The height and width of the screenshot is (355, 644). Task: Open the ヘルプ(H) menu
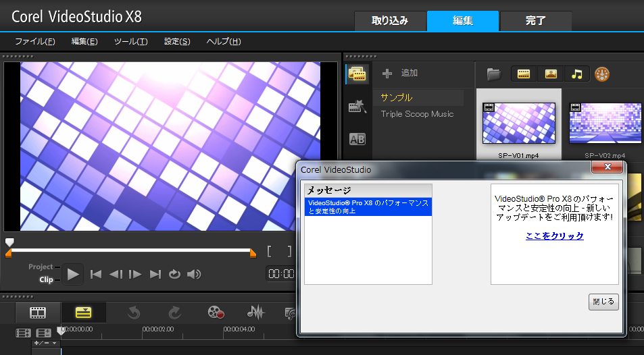[224, 41]
